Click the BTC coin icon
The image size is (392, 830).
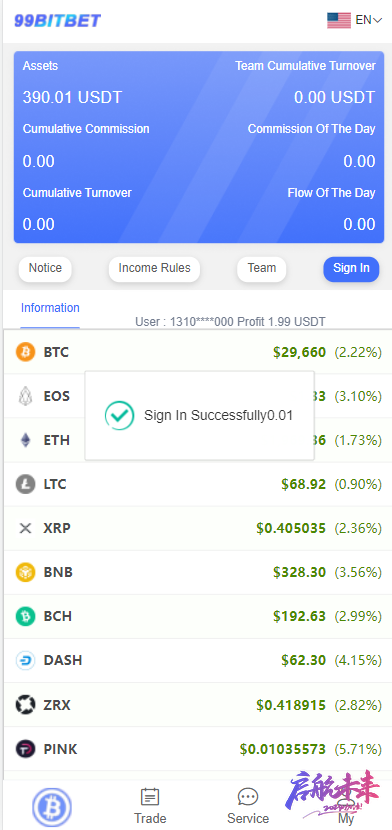[25, 352]
